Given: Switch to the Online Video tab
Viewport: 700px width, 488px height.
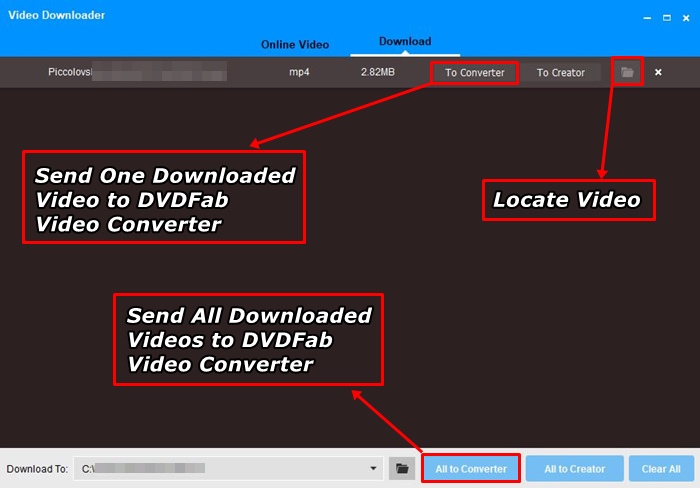Looking at the screenshot, I should 295,44.
